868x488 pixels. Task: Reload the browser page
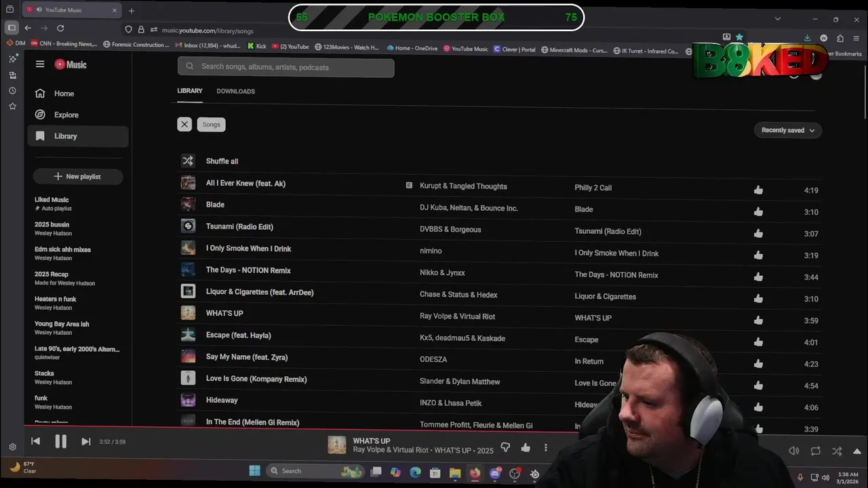click(x=60, y=28)
